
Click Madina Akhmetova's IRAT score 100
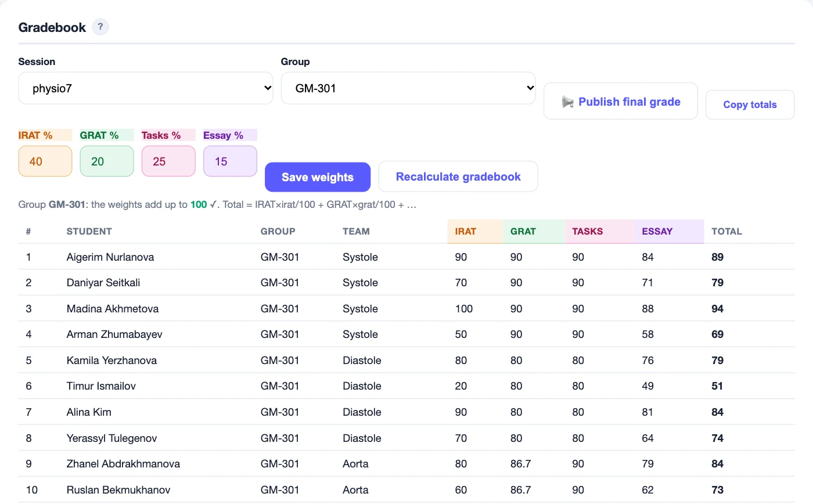(464, 308)
